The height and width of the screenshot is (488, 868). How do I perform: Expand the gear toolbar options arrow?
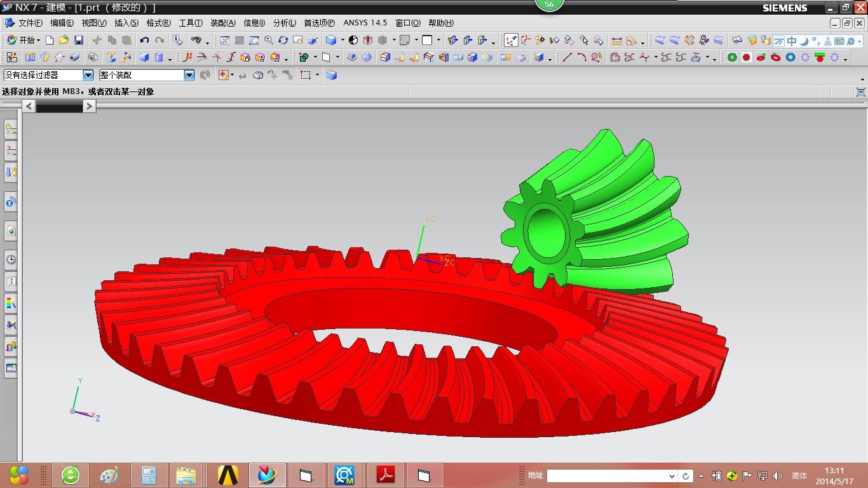coord(846,59)
